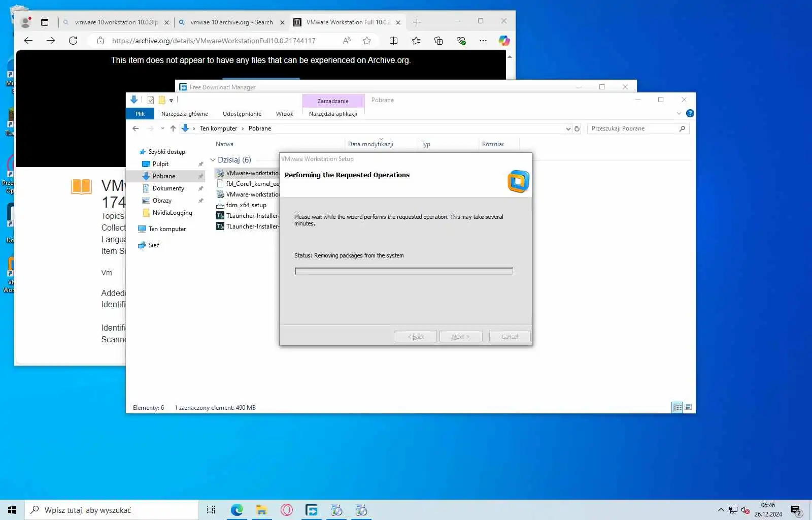Switch to the vmware 10workstation 10.0.3 tab
This screenshot has width=812, height=520.
[116, 22]
